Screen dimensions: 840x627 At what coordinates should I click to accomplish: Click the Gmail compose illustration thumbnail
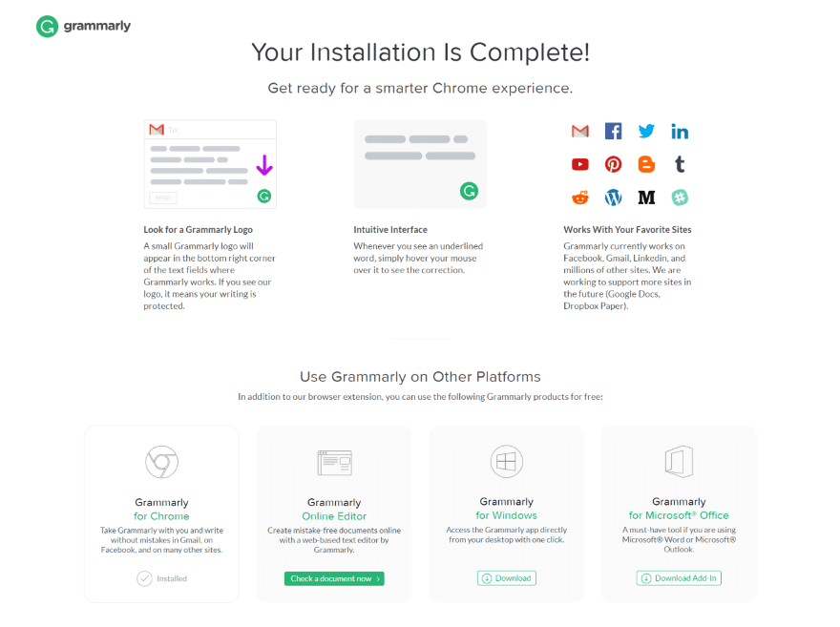point(210,163)
